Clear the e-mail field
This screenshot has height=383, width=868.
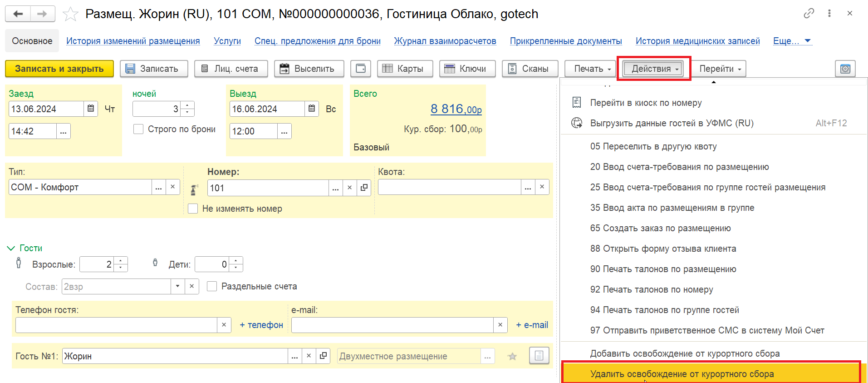(x=500, y=325)
